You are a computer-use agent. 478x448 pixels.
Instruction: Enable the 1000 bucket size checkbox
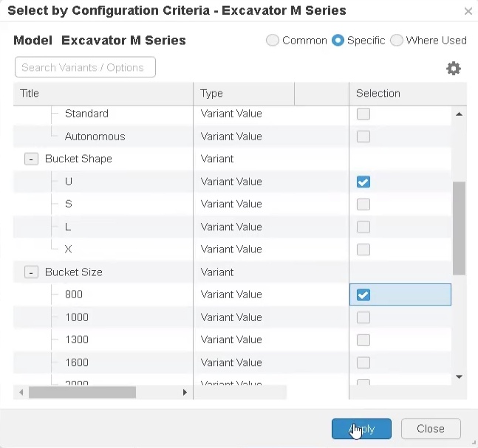coord(363,317)
